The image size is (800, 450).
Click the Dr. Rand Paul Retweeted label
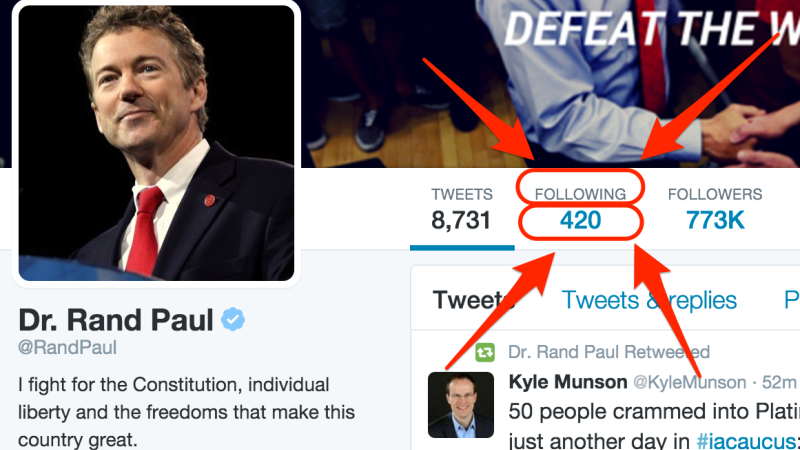pyautogui.click(x=609, y=352)
